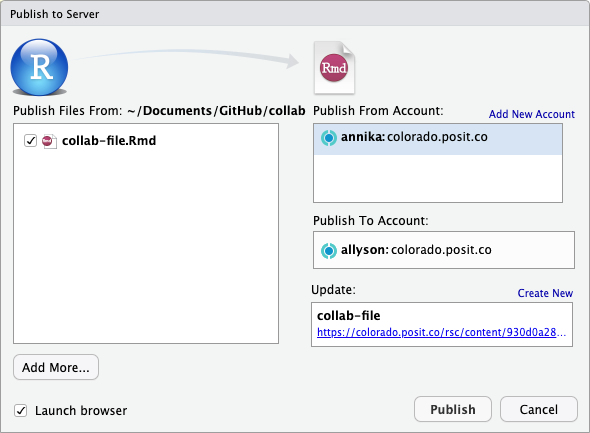Click the Add More... button
Screen dimensions: 590x433
click(56, 367)
